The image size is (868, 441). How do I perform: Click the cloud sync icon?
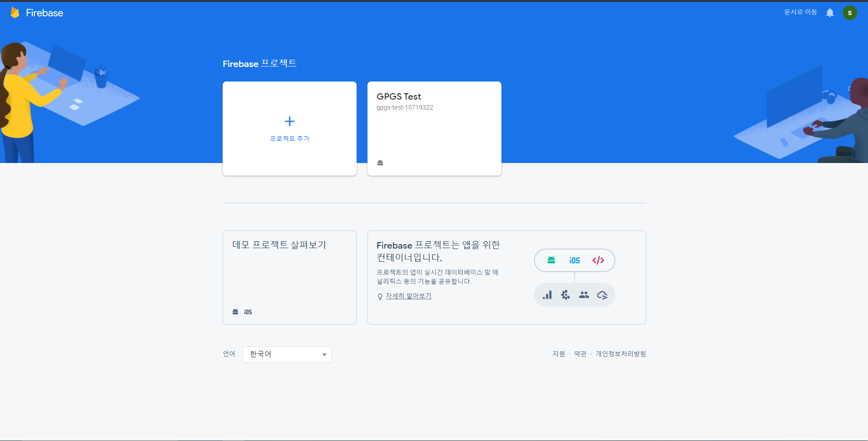pyautogui.click(x=602, y=295)
